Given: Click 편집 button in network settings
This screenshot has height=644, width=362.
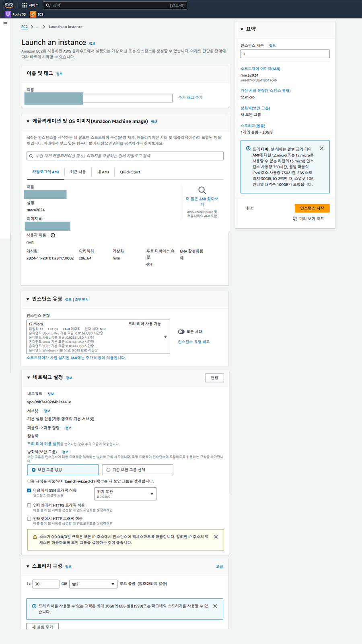Looking at the screenshot, I should [214, 378].
